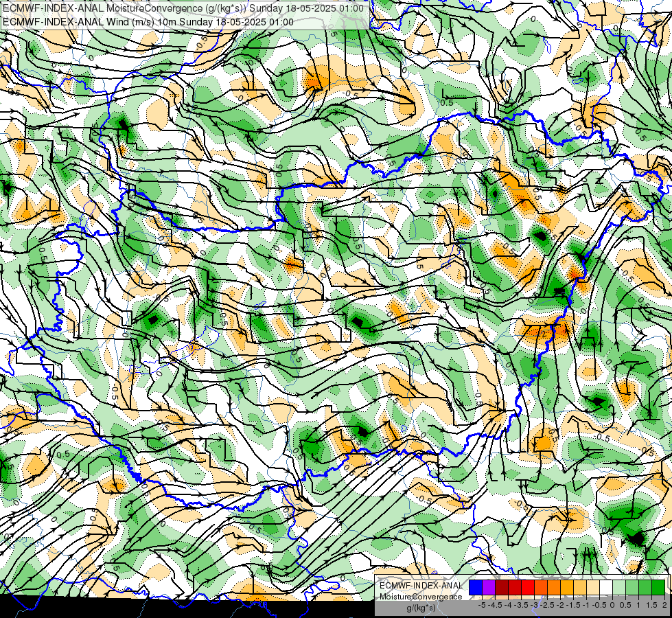Click the g/(kg*s) unit label in legend

(421, 608)
